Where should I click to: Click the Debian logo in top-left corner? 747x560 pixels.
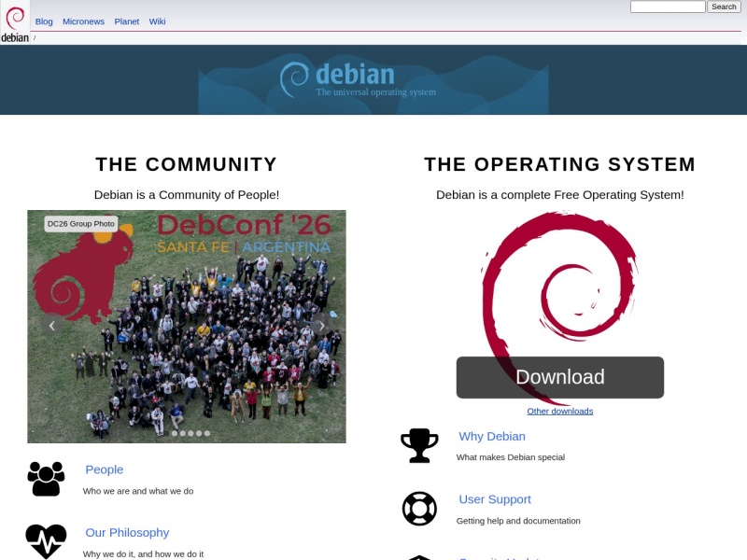(15, 22)
